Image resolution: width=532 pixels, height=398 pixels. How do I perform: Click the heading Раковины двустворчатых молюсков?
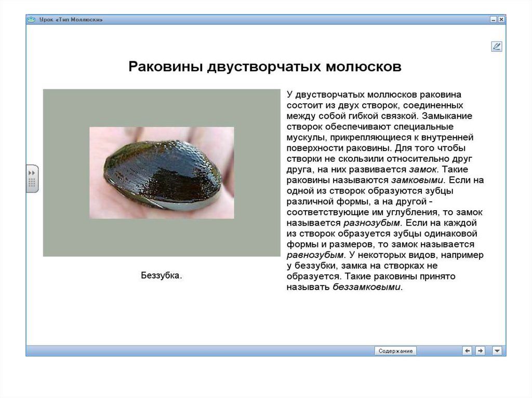click(265, 67)
